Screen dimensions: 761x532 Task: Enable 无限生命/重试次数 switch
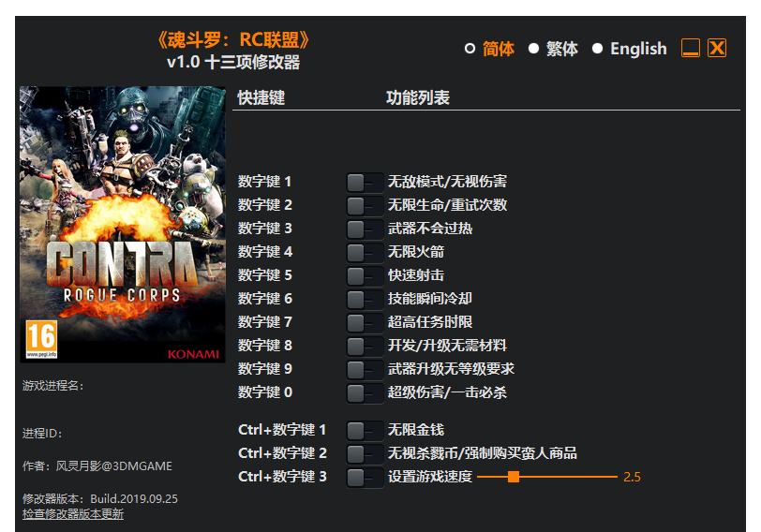(365, 206)
